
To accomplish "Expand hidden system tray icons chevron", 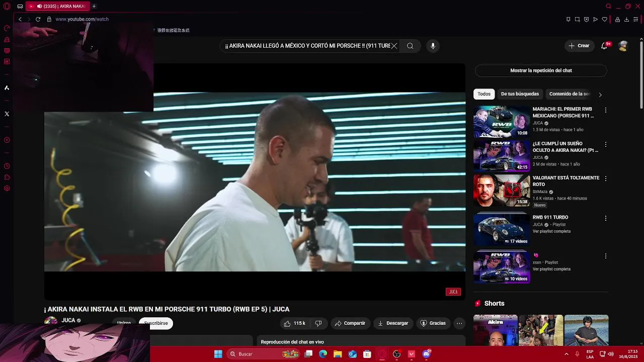I will point(567,354).
